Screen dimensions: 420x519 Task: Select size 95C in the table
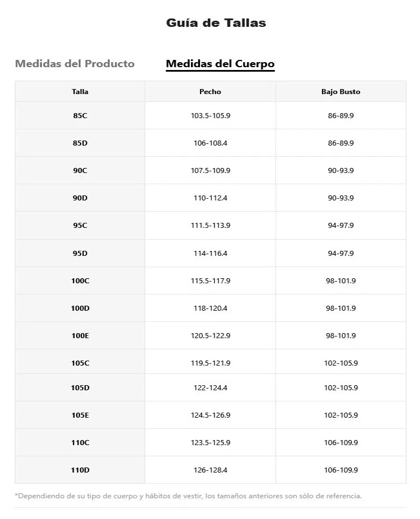point(80,225)
